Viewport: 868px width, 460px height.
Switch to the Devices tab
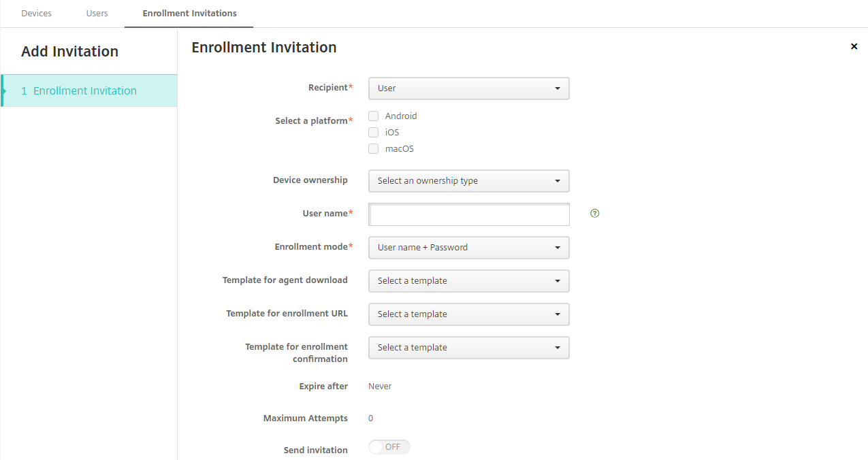[x=37, y=14]
